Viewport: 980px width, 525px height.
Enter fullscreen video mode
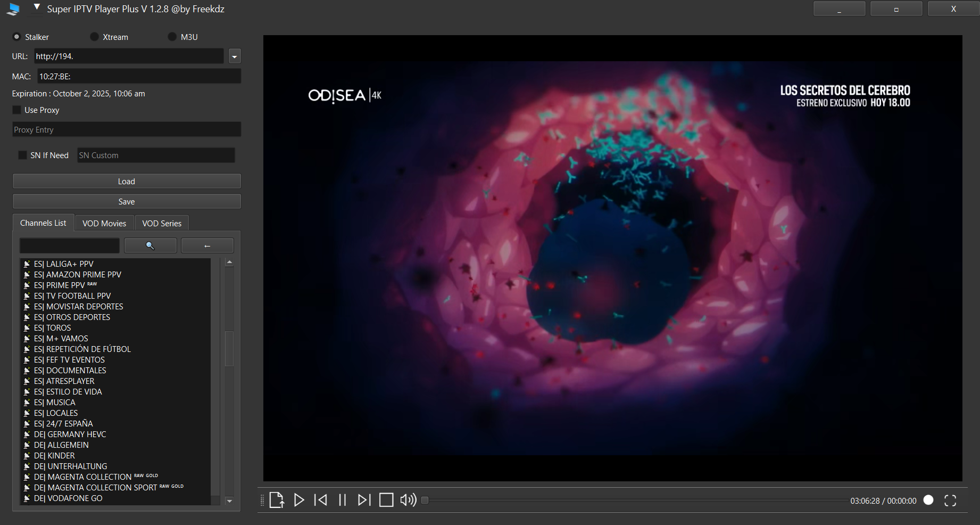pos(950,501)
